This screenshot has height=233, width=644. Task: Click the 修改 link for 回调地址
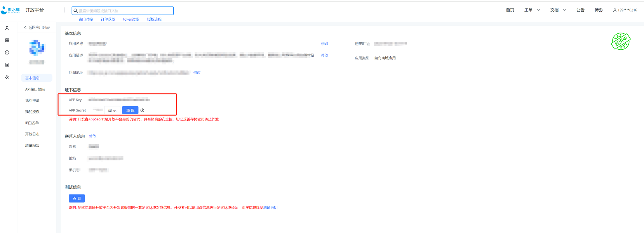[x=197, y=73]
